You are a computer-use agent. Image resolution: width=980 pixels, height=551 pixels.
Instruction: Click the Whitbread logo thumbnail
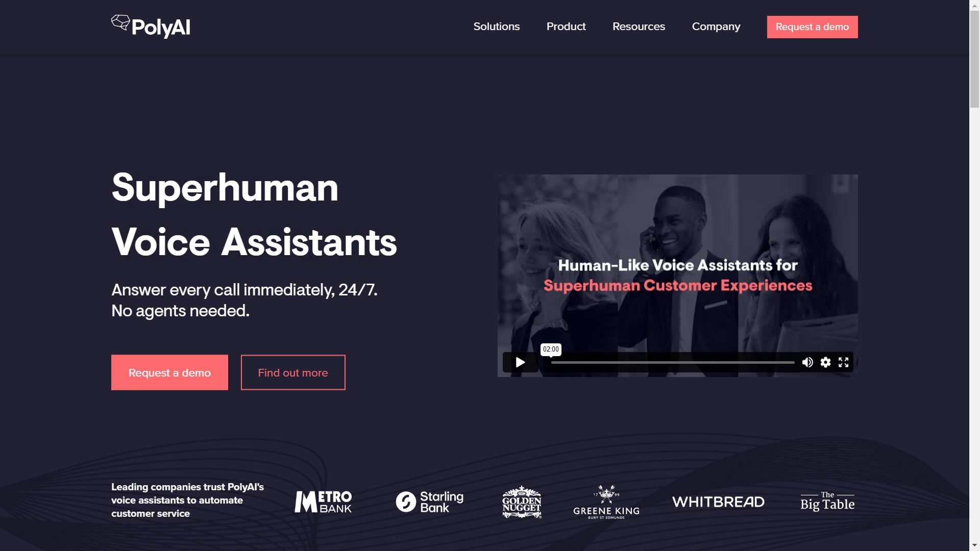(718, 502)
